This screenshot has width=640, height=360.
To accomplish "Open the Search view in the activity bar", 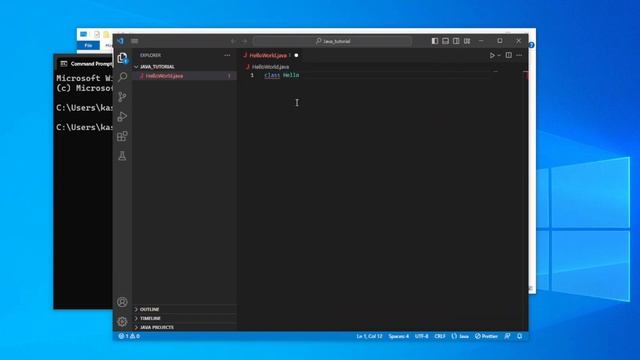I will [x=122, y=77].
